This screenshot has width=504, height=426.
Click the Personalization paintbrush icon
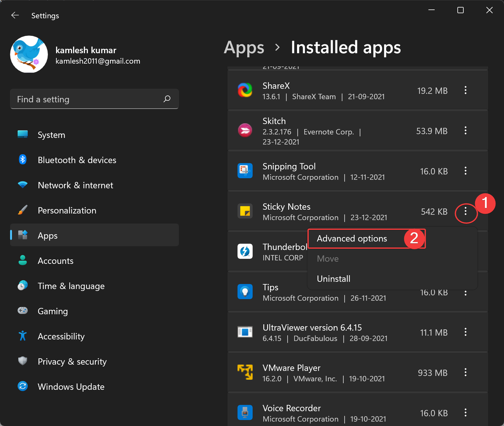(23, 210)
